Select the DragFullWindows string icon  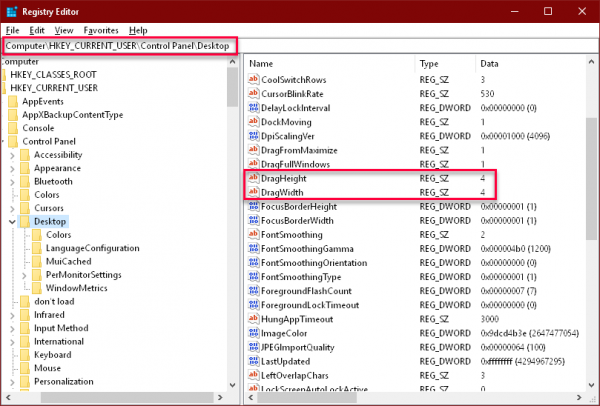pyautogui.click(x=253, y=164)
